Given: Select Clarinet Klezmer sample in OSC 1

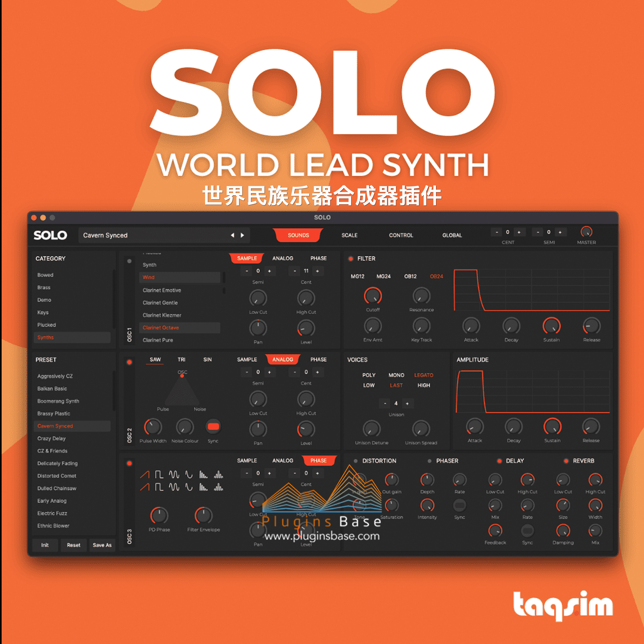Looking at the screenshot, I should [x=180, y=315].
